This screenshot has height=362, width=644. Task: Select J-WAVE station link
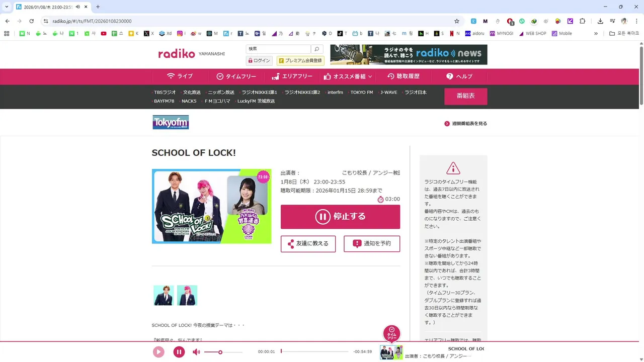(x=388, y=93)
